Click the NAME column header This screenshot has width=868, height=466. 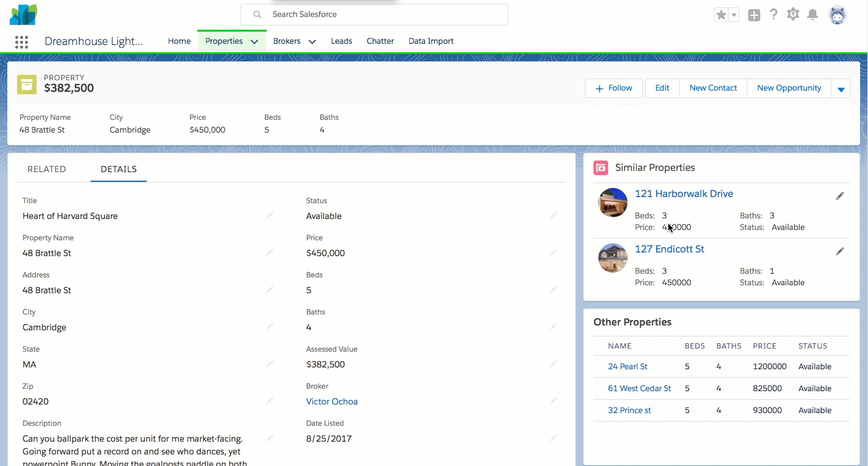[x=620, y=346]
